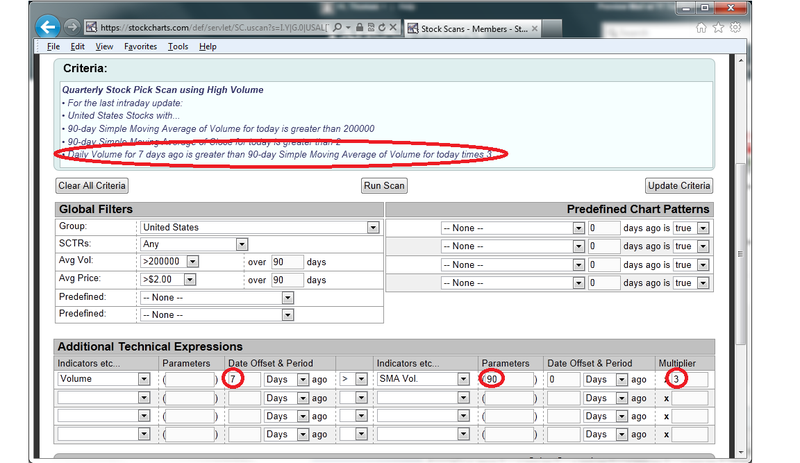The width and height of the screenshot is (800, 463).
Task: Open the browser Home icon
Action: (x=702, y=28)
